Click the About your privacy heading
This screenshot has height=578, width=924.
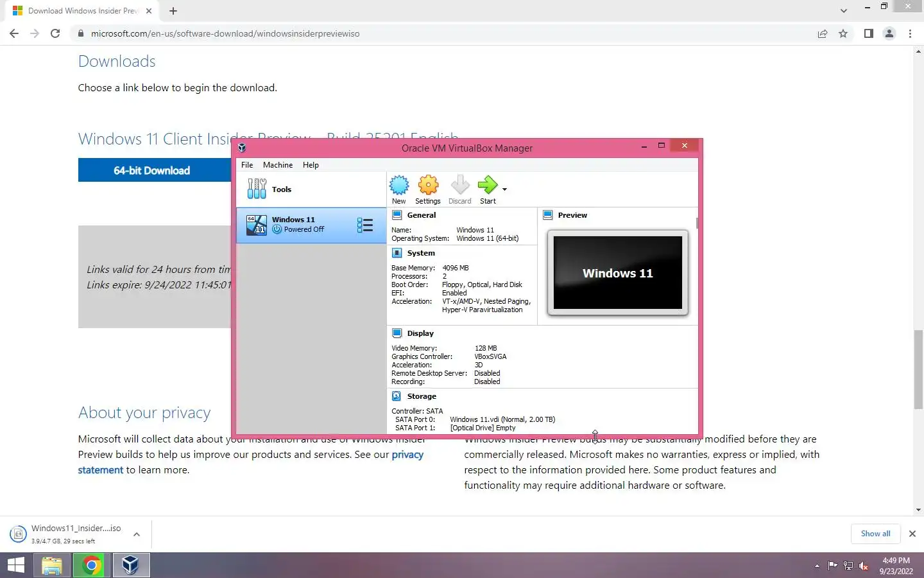coord(144,413)
